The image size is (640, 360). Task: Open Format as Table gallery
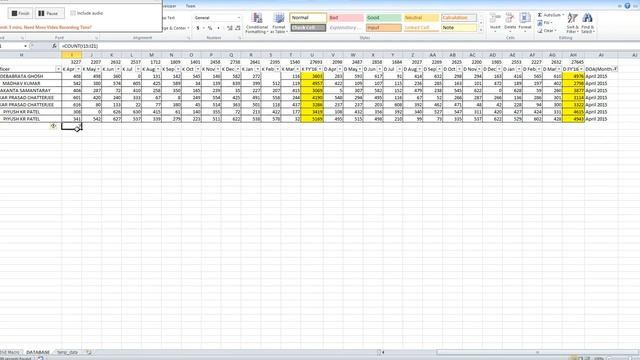point(279,23)
